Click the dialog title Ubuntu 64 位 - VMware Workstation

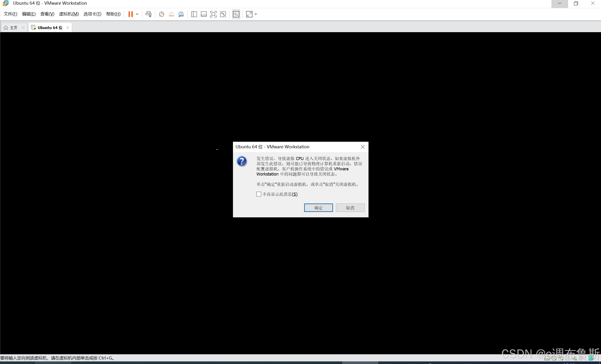[x=272, y=147]
